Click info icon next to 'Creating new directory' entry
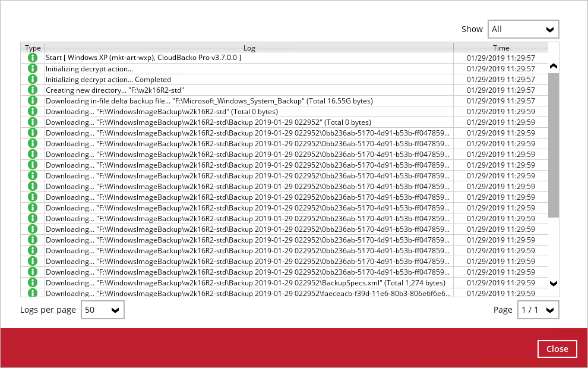This screenshot has width=588, height=368. click(33, 90)
